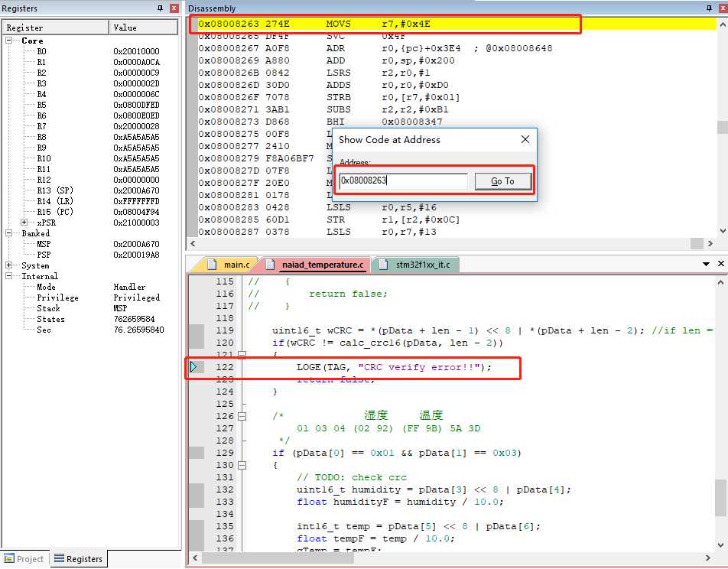Close the Disassembly panel
Image resolution: width=728 pixels, height=569 pixels.
point(723,8)
